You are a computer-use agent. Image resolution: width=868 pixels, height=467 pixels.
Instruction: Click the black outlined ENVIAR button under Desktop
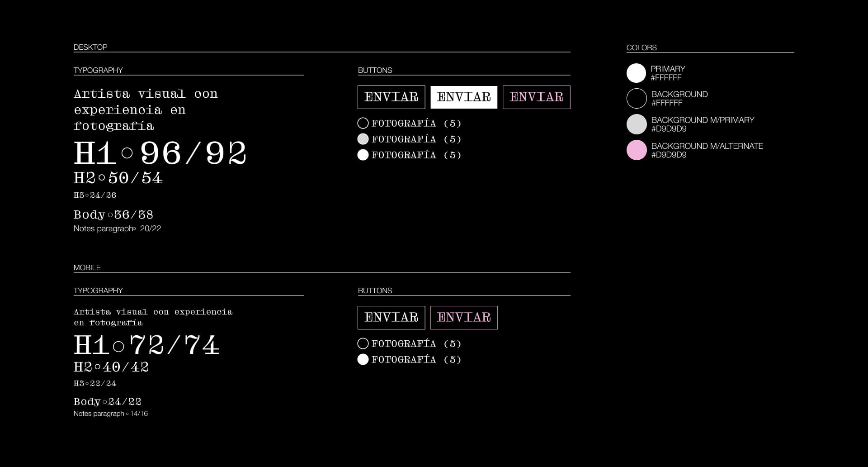391,97
